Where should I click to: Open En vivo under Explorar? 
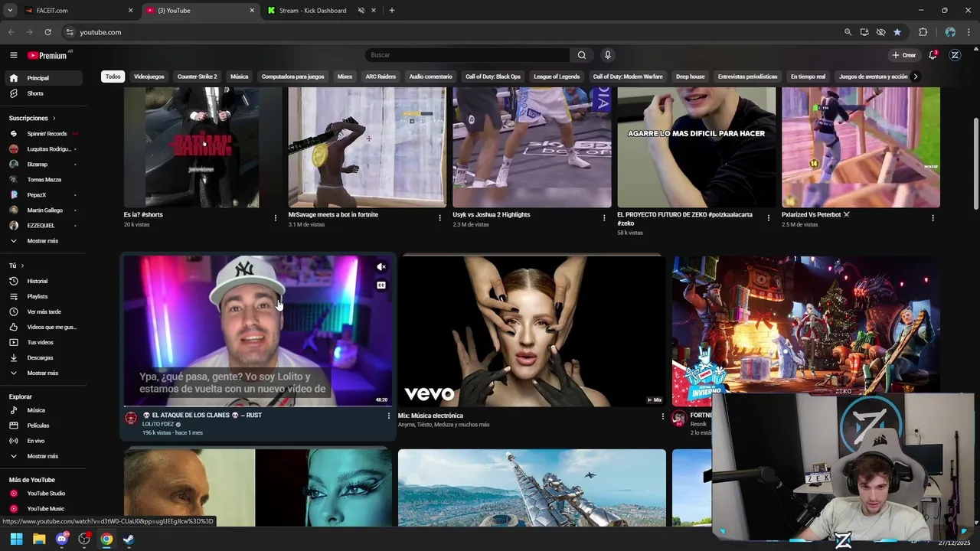pyautogui.click(x=43, y=441)
